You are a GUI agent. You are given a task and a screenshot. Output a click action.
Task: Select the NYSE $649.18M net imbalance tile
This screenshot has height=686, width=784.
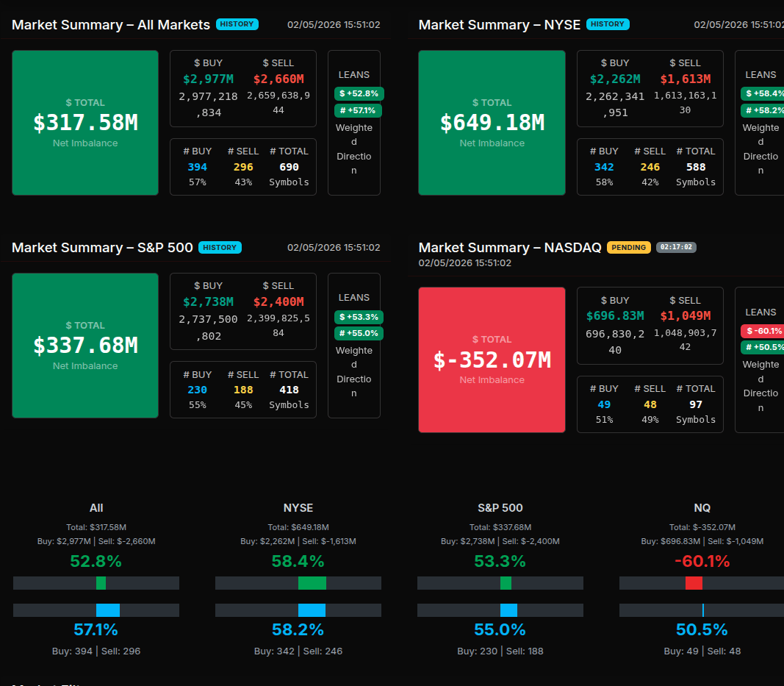[x=492, y=123]
